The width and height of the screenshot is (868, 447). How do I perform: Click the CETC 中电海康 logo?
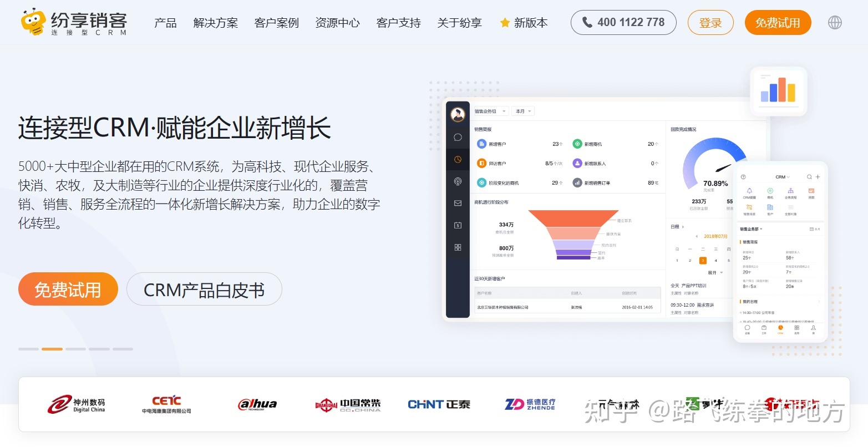pos(166,405)
